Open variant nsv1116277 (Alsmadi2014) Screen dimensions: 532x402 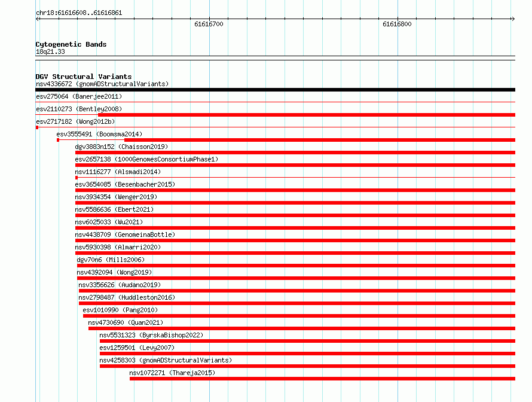point(118,172)
